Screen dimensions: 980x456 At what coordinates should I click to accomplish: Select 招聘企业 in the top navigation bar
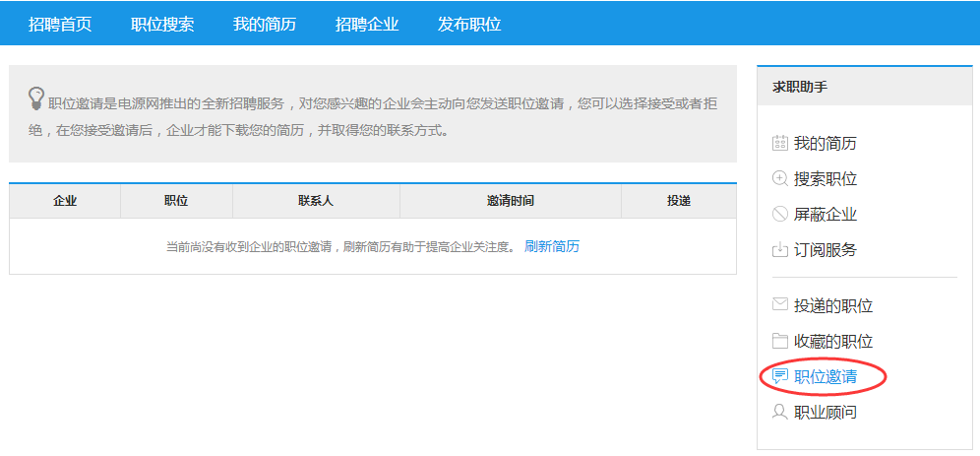click(x=367, y=25)
